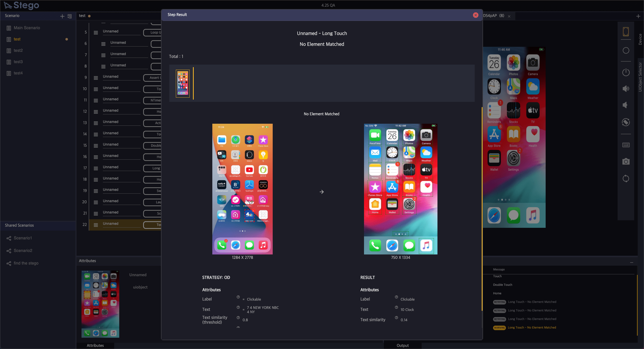Viewport: 644px width, 349px height.
Task: Click the Unnamed name field in Attributes
Action: click(138, 275)
